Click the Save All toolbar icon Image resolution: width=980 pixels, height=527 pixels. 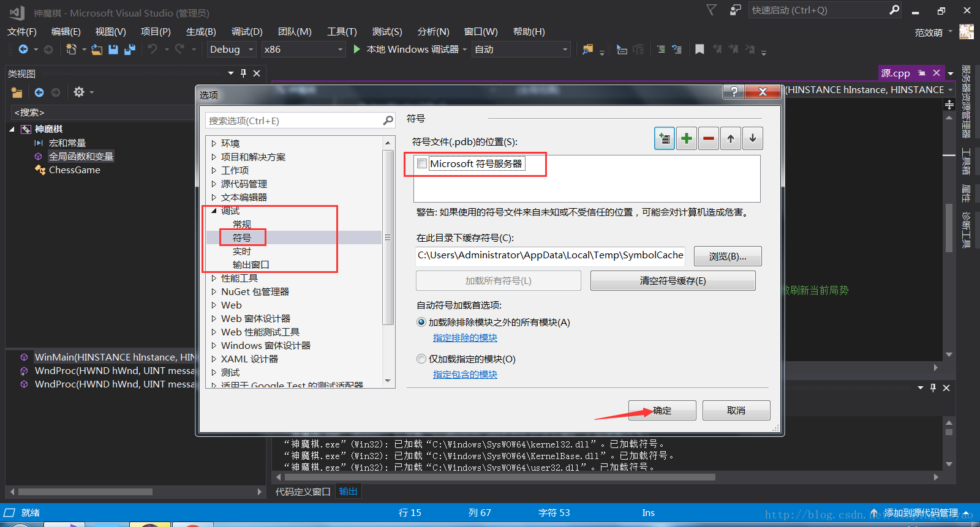point(129,50)
